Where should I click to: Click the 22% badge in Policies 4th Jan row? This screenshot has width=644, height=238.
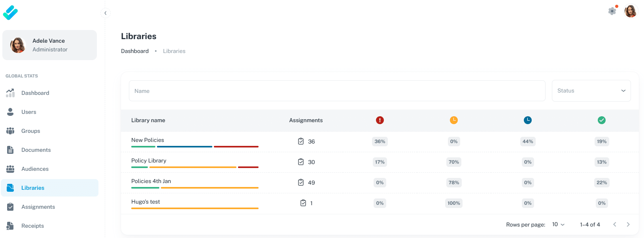(602, 183)
